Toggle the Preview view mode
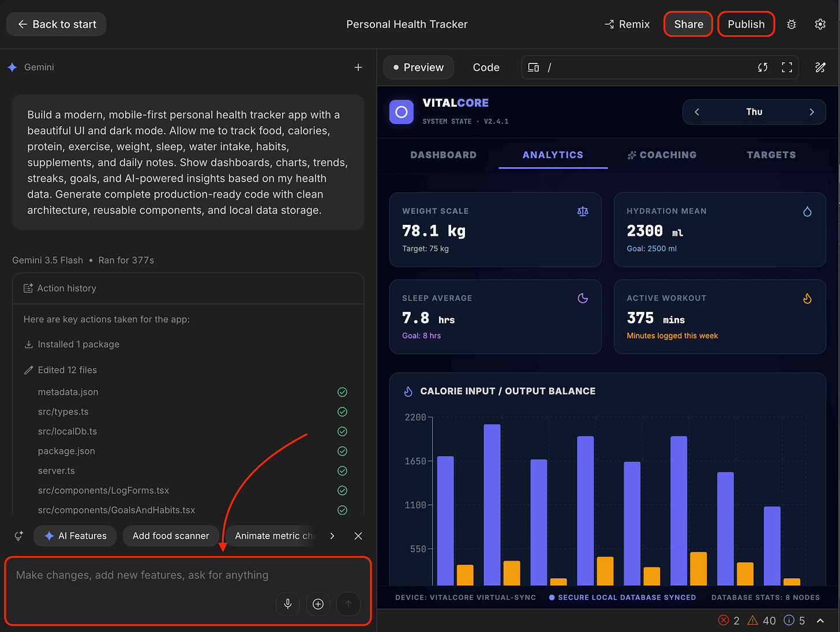The width and height of the screenshot is (840, 632). pos(419,67)
